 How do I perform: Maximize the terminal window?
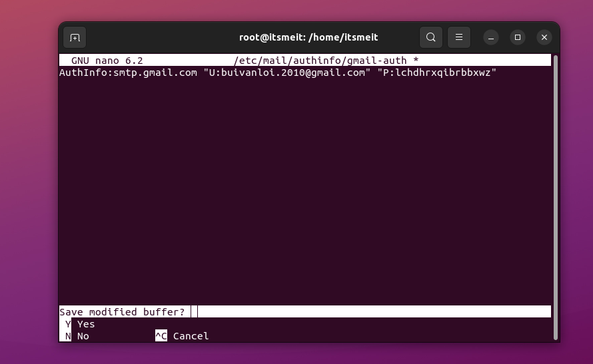(x=518, y=37)
